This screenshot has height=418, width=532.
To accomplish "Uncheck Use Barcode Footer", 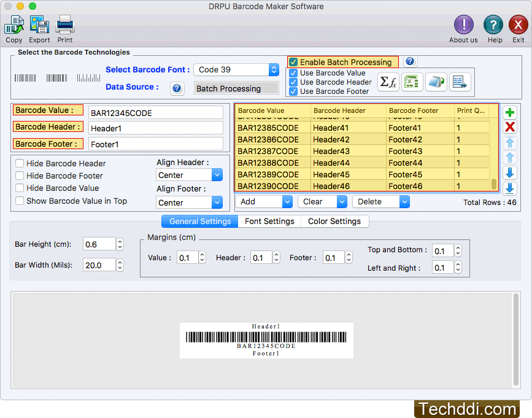I will click(293, 91).
